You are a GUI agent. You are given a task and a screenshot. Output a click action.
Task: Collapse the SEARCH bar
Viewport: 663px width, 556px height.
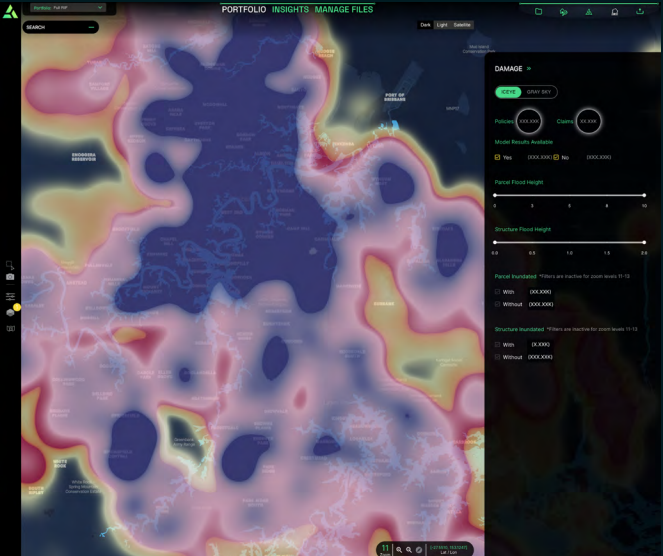[92, 27]
